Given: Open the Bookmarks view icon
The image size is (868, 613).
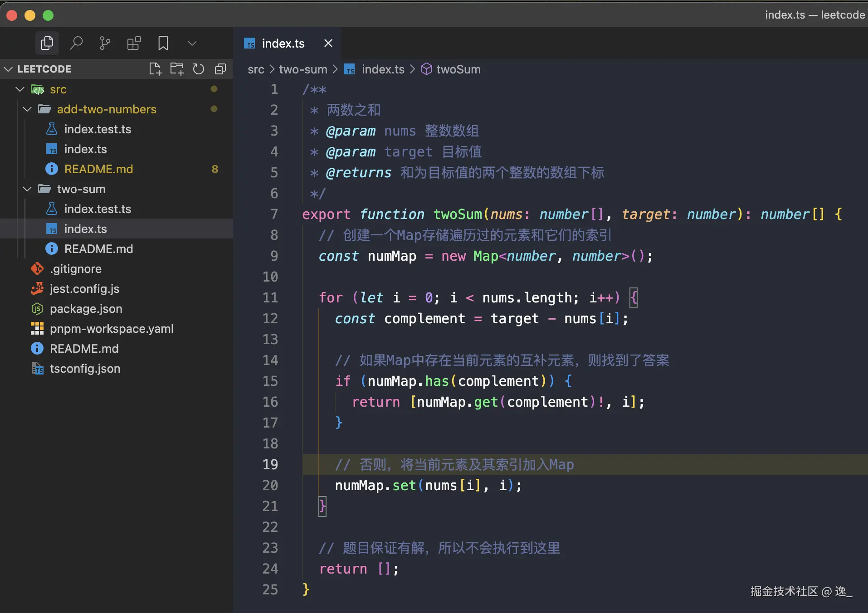Looking at the screenshot, I should pos(163,44).
